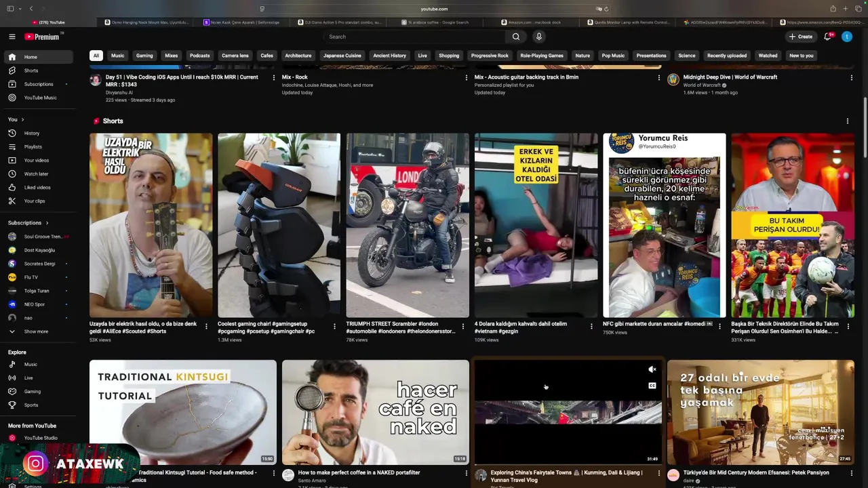This screenshot has width=868, height=488.
Task: Click the search magnifier button
Action: pyautogui.click(x=516, y=37)
